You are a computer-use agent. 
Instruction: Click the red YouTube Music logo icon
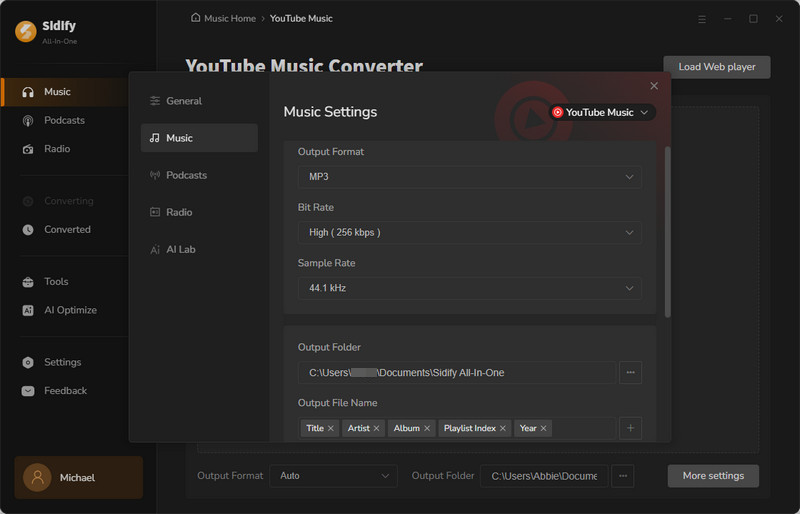tap(558, 112)
